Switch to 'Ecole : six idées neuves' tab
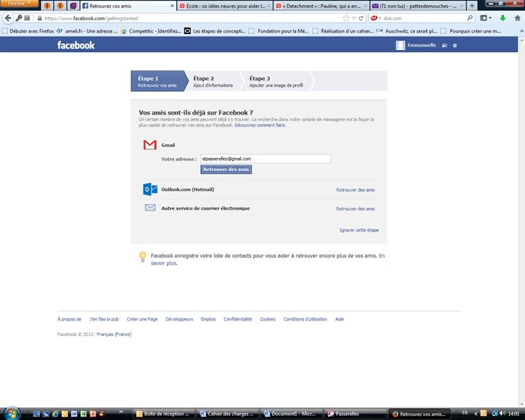Screen dimensions: 525x420 coord(225,6)
